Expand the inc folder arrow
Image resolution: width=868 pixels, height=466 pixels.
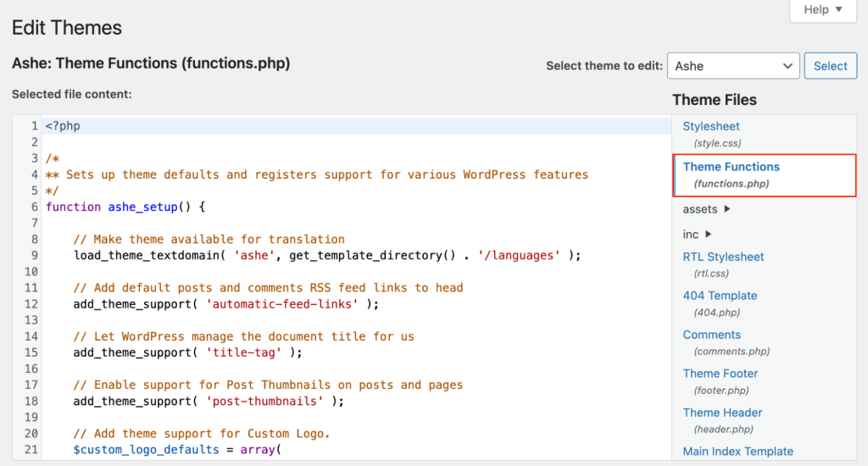[709, 235]
